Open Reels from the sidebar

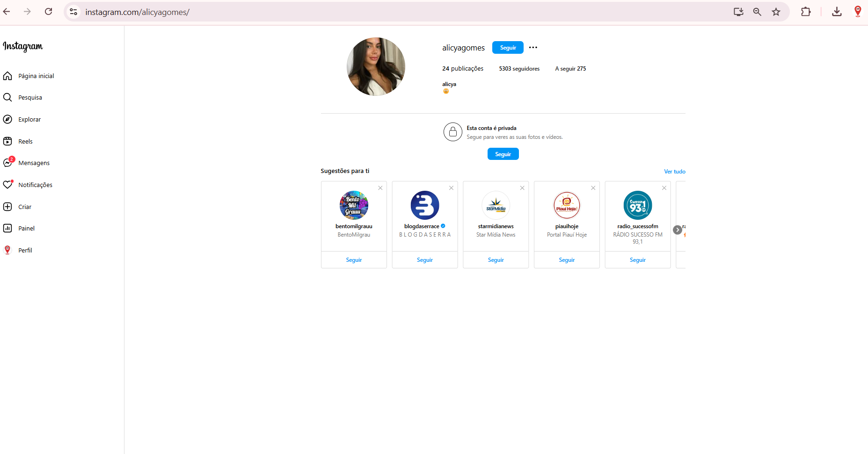coord(7,141)
